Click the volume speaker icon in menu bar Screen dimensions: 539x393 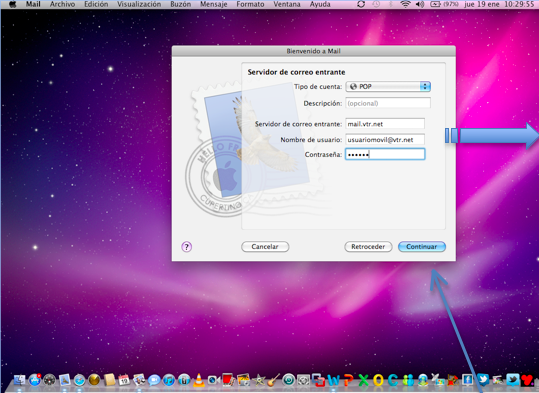coord(420,4)
